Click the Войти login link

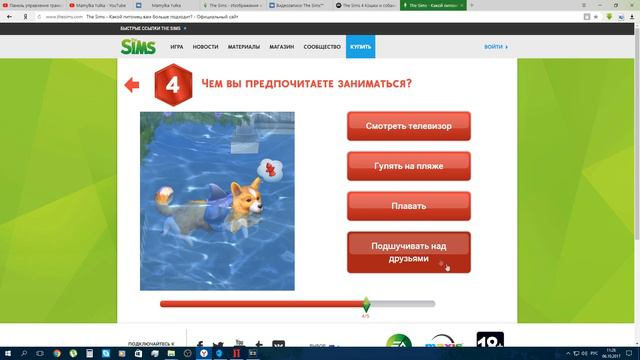tap(496, 47)
